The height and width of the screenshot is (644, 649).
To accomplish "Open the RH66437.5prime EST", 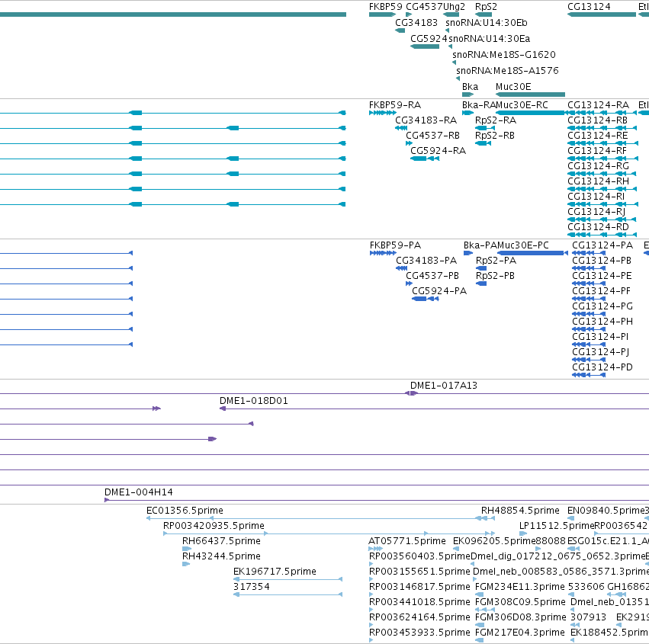I will [187, 549].
